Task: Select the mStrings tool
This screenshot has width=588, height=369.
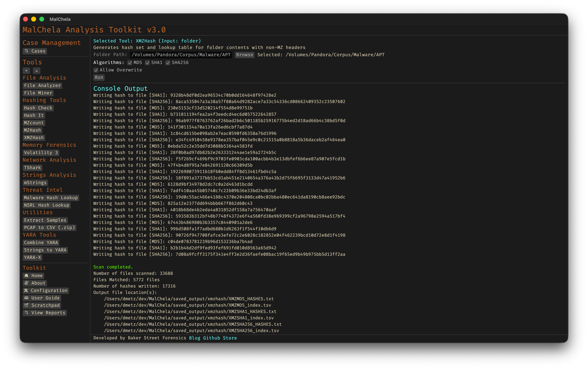Action: click(x=35, y=183)
